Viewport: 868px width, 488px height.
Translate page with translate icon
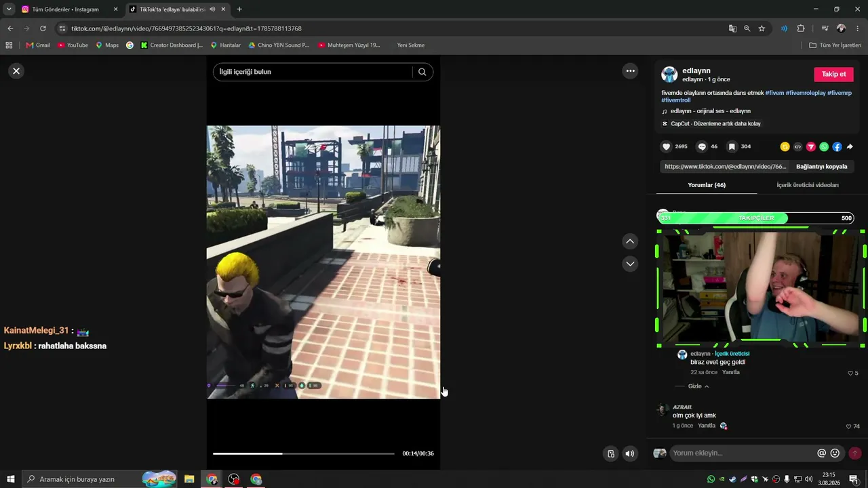pos(732,28)
